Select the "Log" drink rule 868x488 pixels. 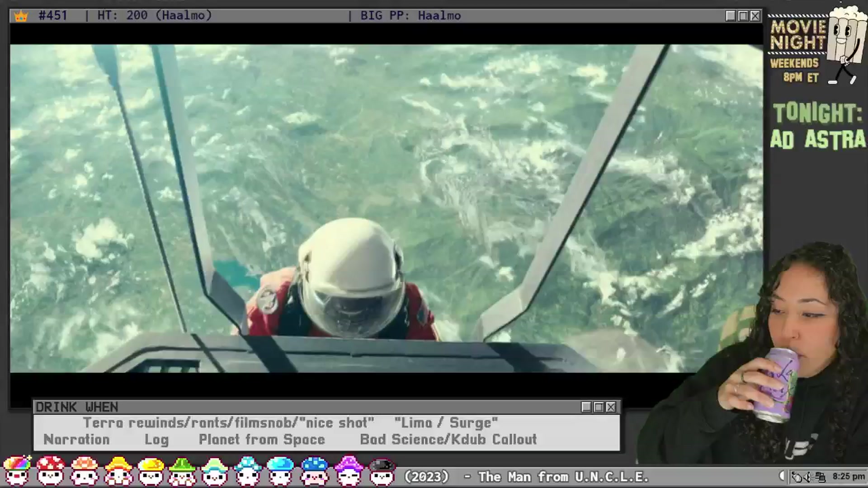156,440
